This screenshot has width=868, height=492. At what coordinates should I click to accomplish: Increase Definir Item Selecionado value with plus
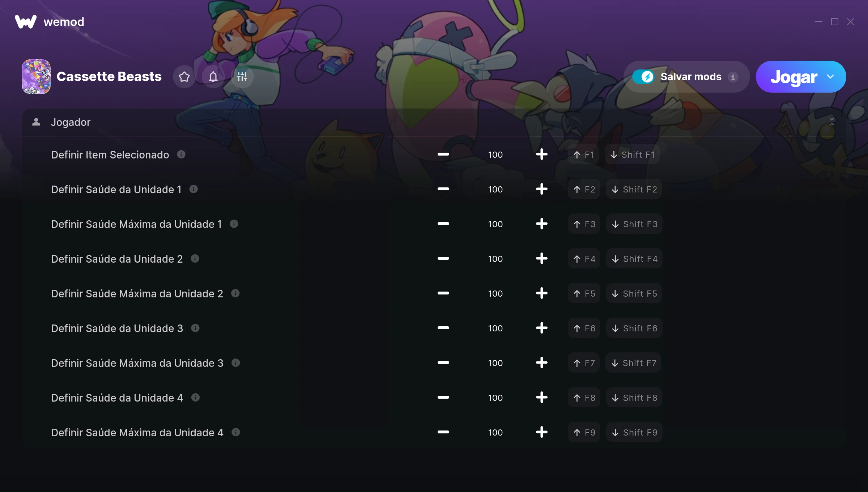click(541, 154)
